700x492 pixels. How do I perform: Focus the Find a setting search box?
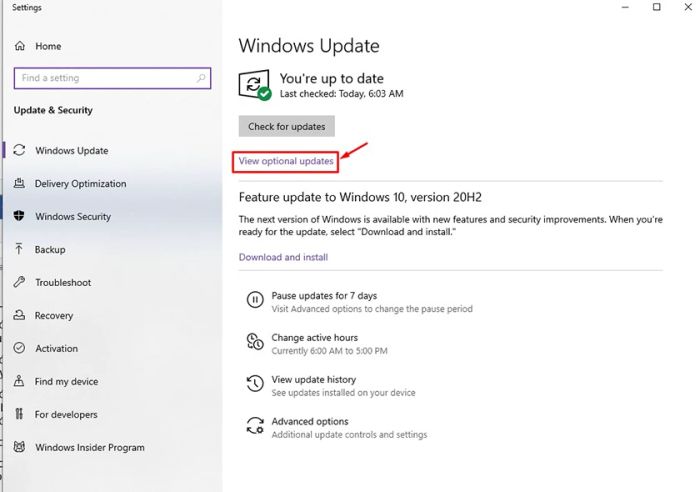tap(112, 78)
